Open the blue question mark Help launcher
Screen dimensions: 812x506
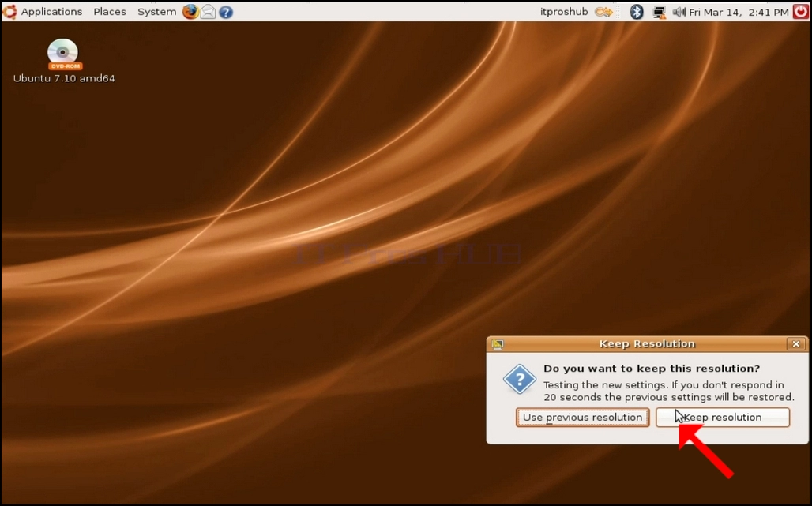tap(226, 11)
